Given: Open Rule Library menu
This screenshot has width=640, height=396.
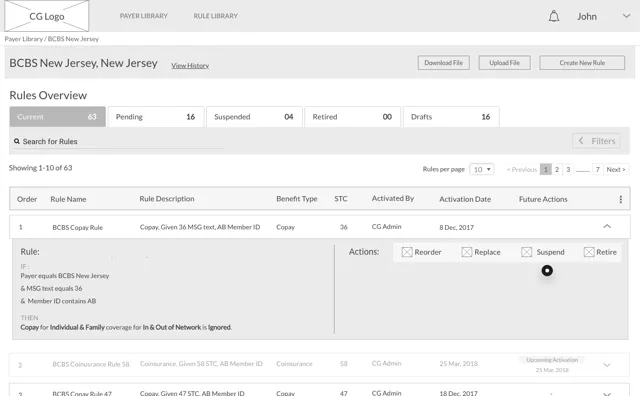Looking at the screenshot, I should pyautogui.click(x=216, y=16).
